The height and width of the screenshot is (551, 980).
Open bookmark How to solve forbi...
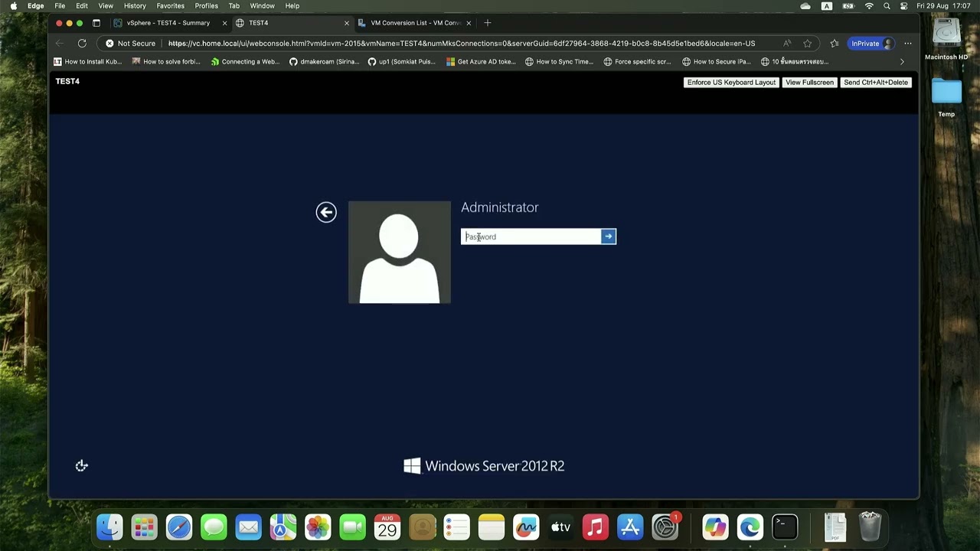(166, 62)
